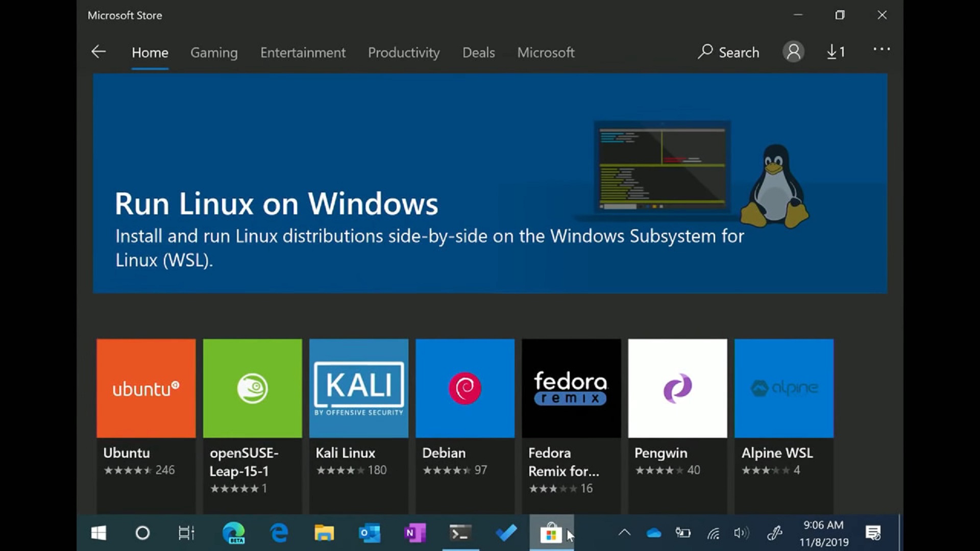
Task: Open OneNote from taskbar
Action: (414, 533)
